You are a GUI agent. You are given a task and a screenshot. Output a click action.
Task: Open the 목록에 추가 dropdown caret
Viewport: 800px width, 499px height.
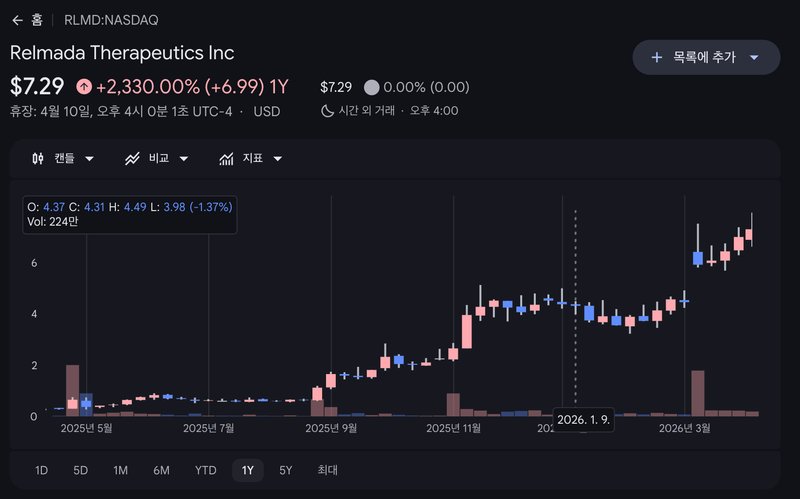point(754,57)
